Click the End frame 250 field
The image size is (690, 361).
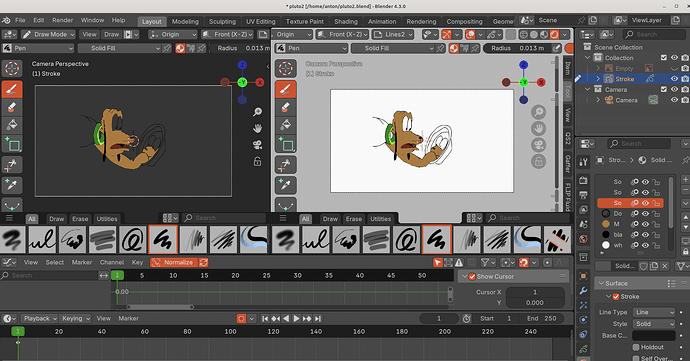[541, 318]
